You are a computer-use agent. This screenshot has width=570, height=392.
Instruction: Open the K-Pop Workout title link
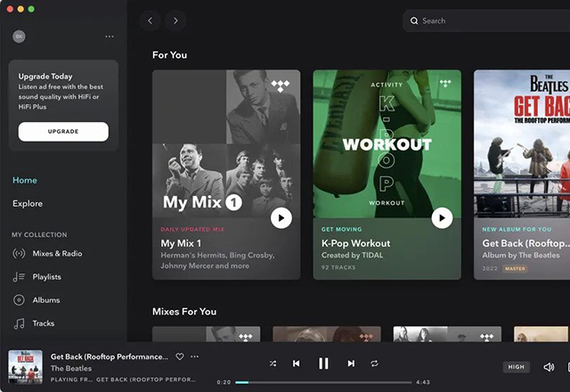(356, 243)
